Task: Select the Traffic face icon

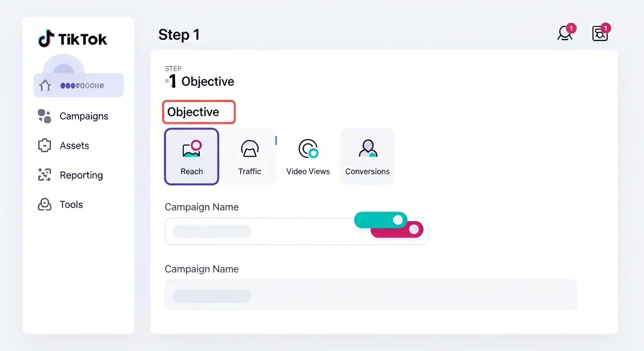Action: (250, 149)
